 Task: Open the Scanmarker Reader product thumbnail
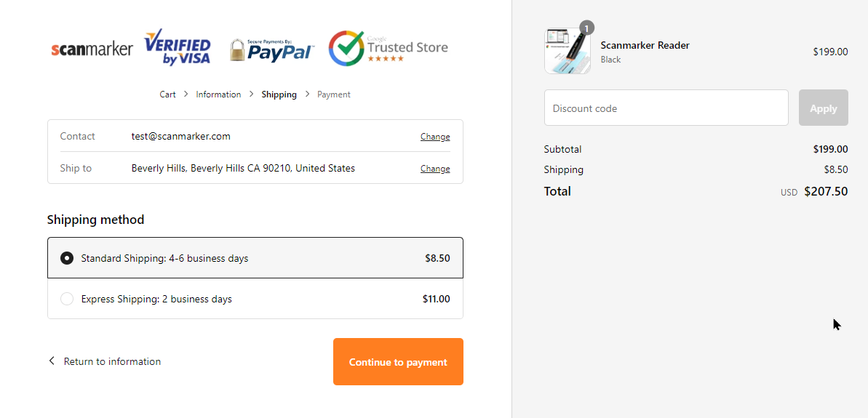(568, 51)
